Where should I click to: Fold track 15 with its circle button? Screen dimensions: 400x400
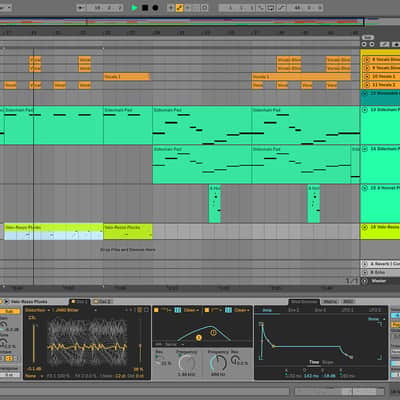click(x=365, y=188)
